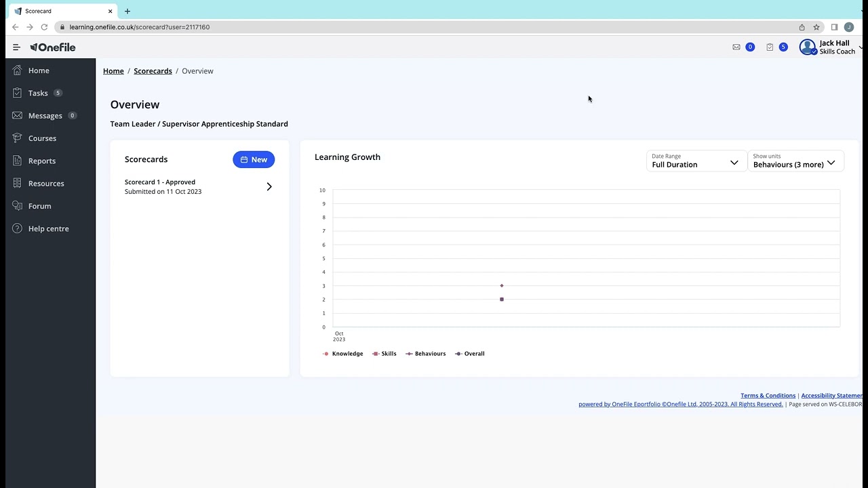The width and height of the screenshot is (868, 488).
Task: Open Help centre in the sidebar
Action: [x=48, y=228]
